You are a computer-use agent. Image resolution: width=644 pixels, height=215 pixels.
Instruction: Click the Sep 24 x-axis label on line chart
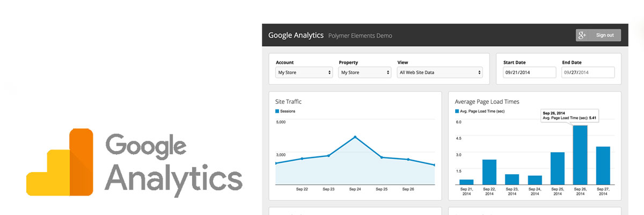point(355,189)
